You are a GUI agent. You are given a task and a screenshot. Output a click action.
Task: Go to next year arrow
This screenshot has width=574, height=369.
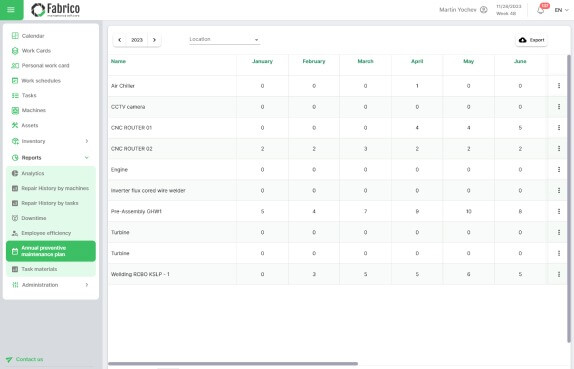154,40
